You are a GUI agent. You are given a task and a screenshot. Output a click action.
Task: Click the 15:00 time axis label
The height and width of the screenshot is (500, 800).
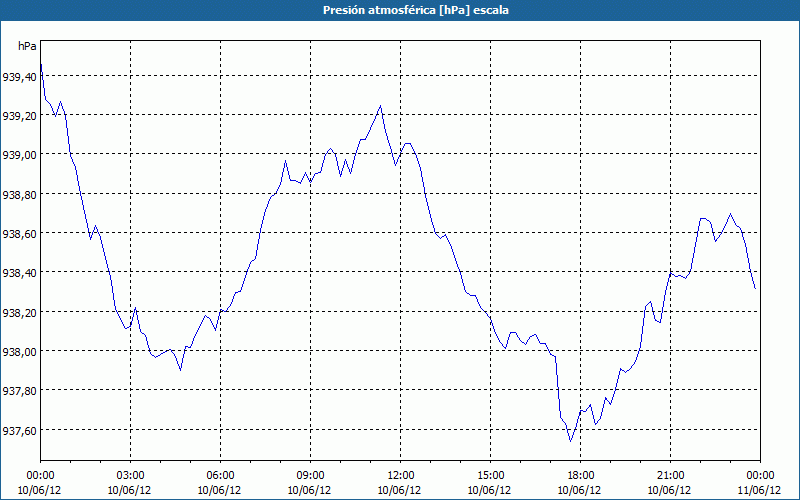[x=490, y=476]
